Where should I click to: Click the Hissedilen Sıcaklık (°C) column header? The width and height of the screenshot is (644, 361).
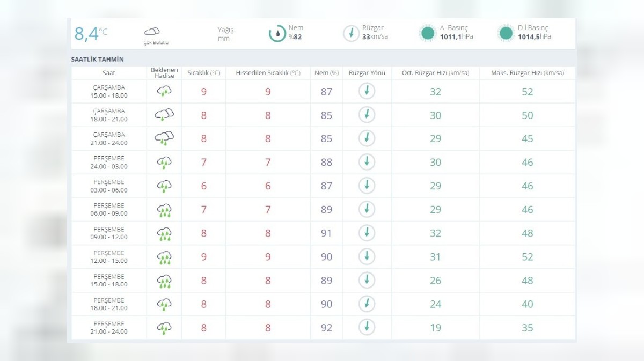point(268,73)
